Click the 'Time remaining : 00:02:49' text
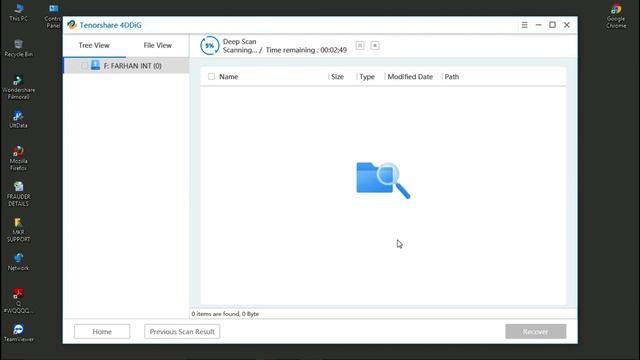 click(x=306, y=50)
